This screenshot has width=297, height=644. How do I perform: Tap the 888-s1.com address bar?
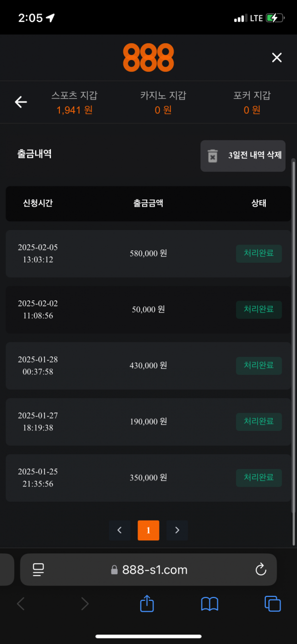tap(154, 570)
